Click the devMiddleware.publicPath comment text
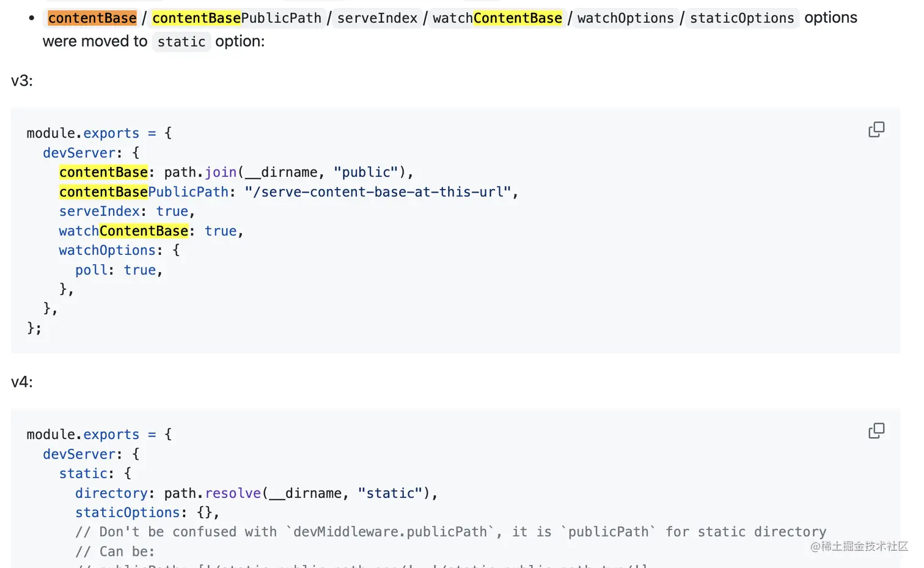This screenshot has width=924, height=568. pos(390,532)
